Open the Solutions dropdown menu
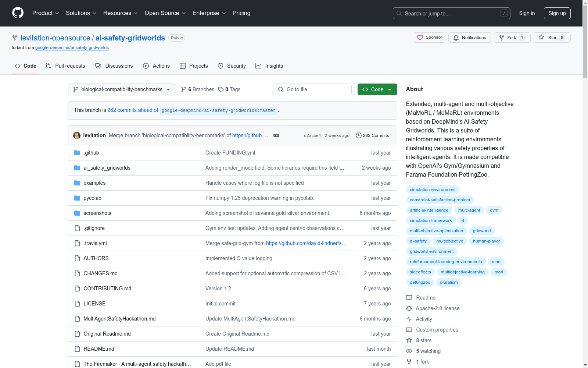588x368 pixels. [81, 13]
